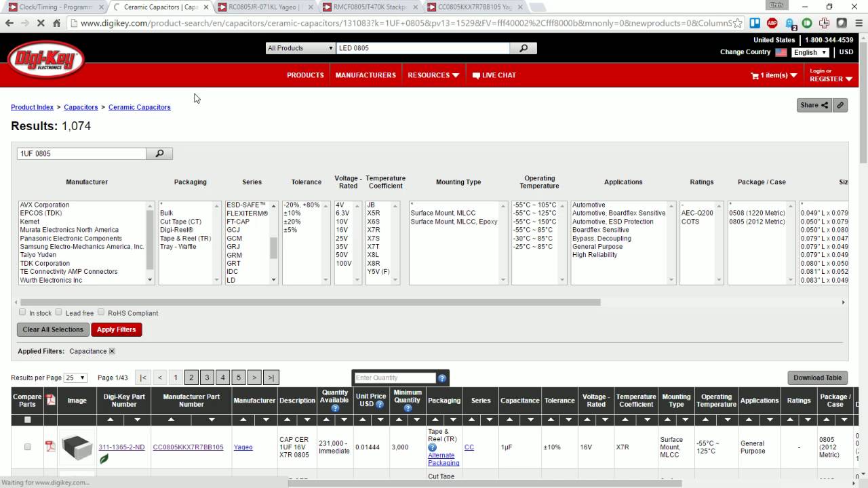Click the PDF icon in table header

(50, 400)
